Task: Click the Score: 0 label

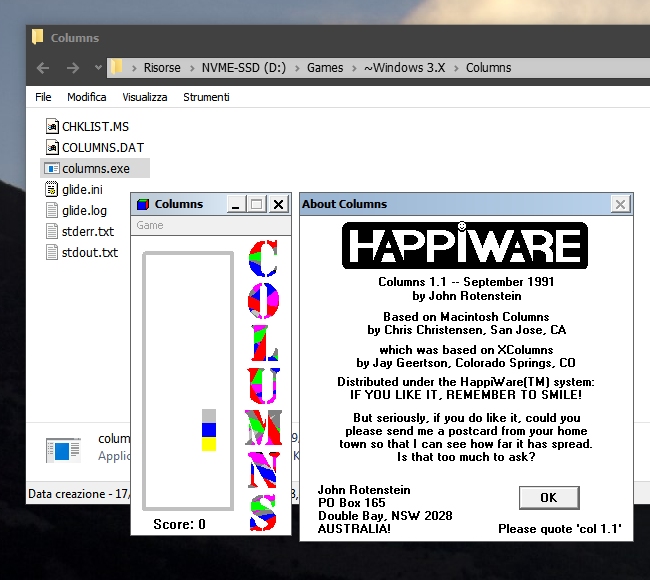Action: [179, 524]
